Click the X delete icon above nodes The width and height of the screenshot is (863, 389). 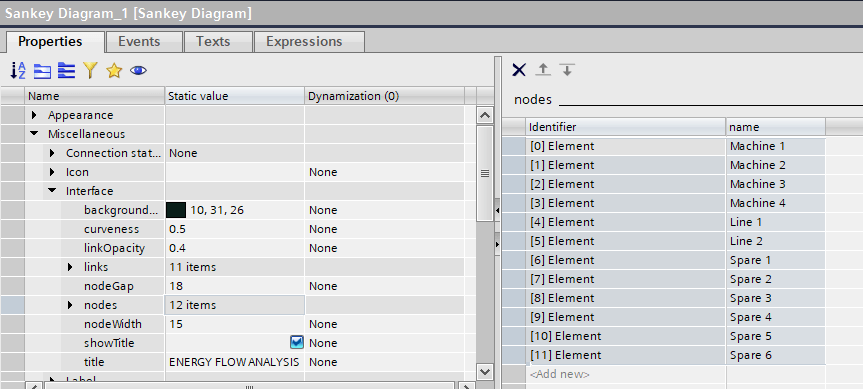[519, 70]
